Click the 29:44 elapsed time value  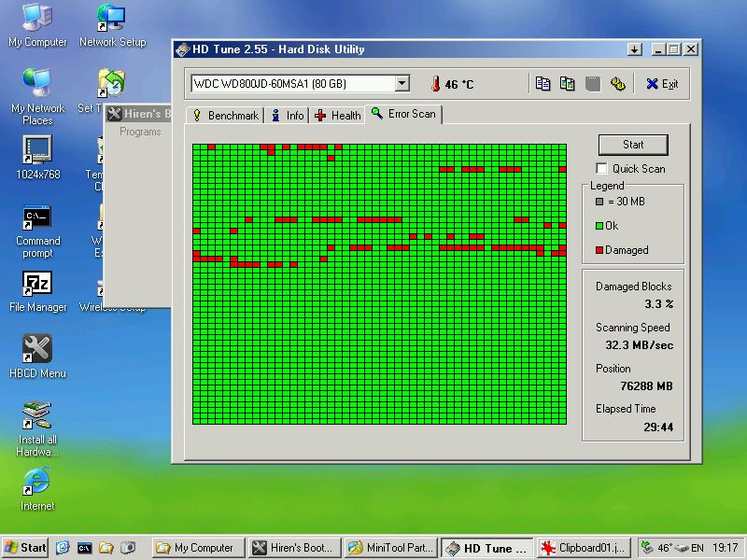658,427
